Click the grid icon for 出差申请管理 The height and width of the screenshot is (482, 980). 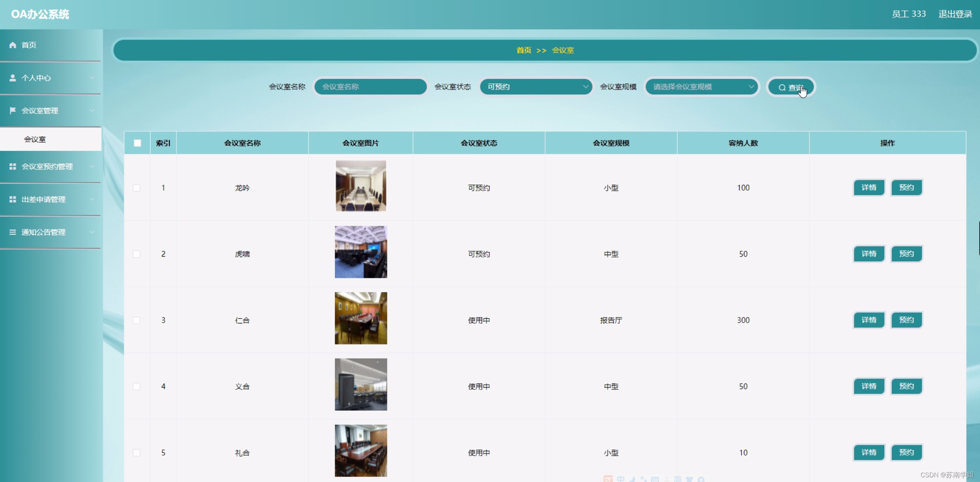[x=13, y=199]
